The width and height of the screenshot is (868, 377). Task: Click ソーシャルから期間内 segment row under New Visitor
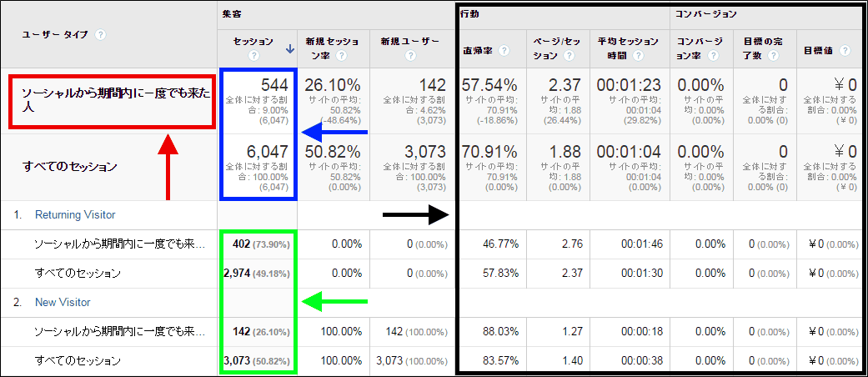click(x=119, y=332)
